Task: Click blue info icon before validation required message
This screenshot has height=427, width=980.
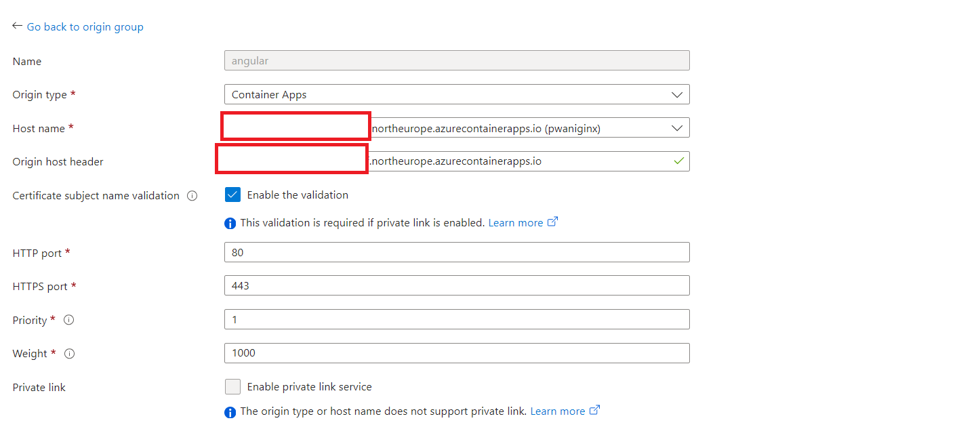Action: (x=230, y=223)
